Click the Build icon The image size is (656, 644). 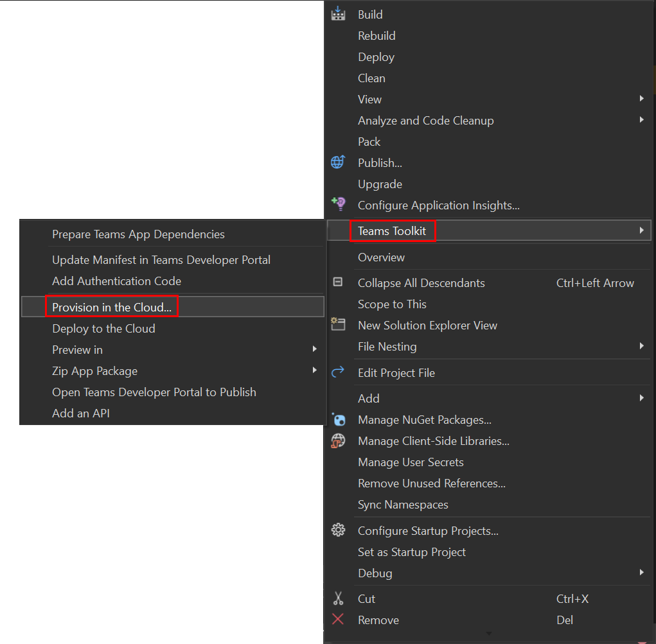(x=339, y=13)
